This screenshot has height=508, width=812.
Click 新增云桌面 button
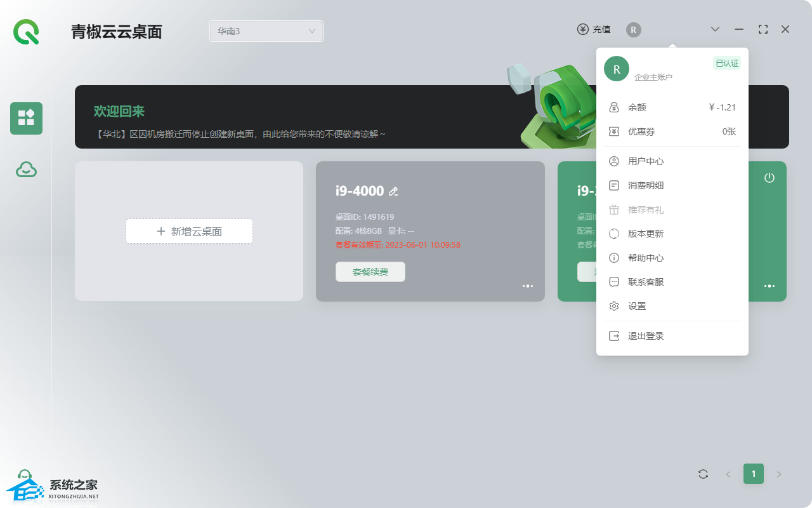(189, 231)
